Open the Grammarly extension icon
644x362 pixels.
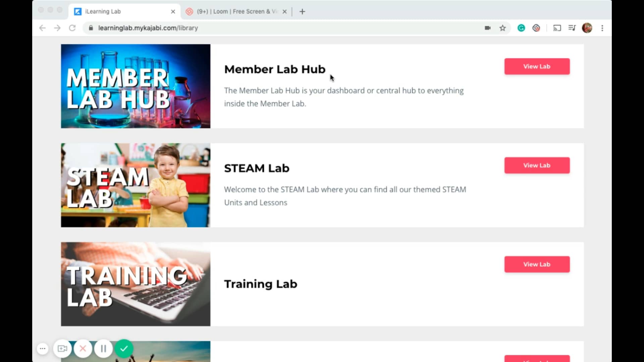click(x=521, y=28)
